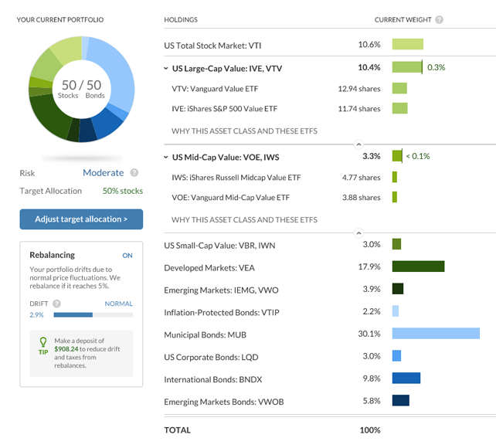Click the 4.77 shares value
The width and height of the screenshot is (496, 448).
(361, 178)
